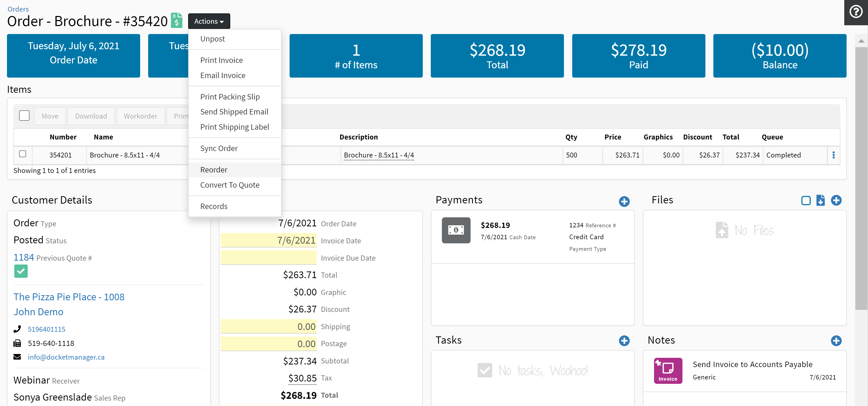Collapse the Actions dropdown button
868x406 pixels.
209,21
